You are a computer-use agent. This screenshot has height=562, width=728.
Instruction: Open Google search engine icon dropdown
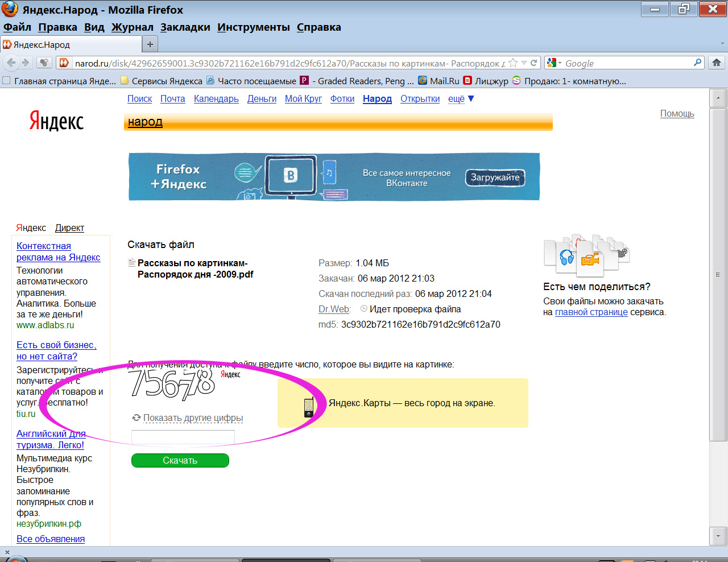tap(554, 63)
